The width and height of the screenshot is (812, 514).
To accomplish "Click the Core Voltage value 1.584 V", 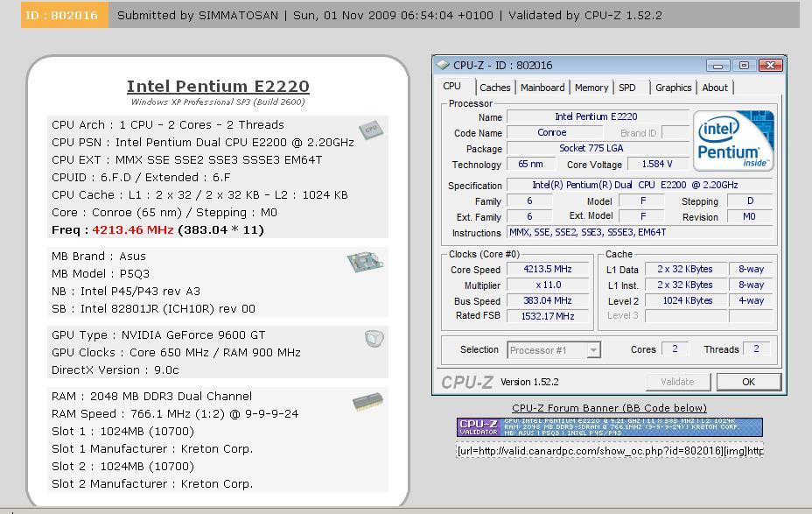I will (657, 165).
